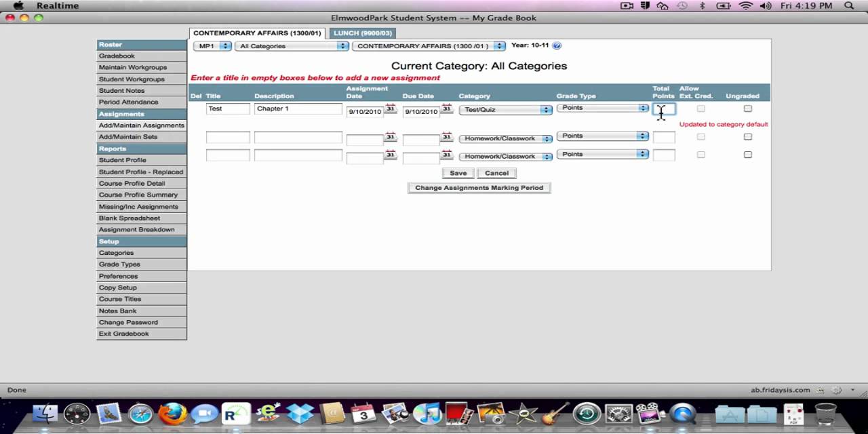Open Photo Booth in the Dock

(459, 413)
